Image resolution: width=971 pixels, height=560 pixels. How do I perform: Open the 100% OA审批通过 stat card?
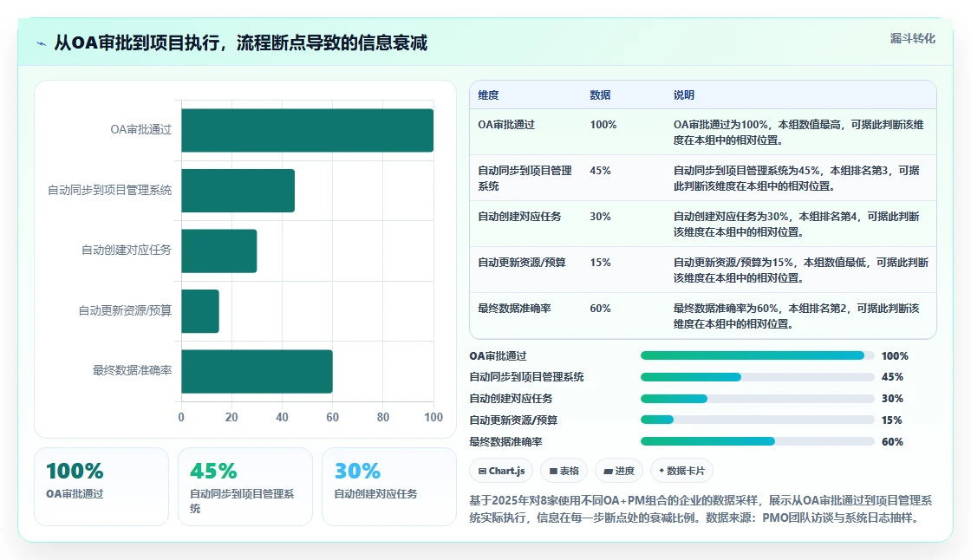pos(101,487)
